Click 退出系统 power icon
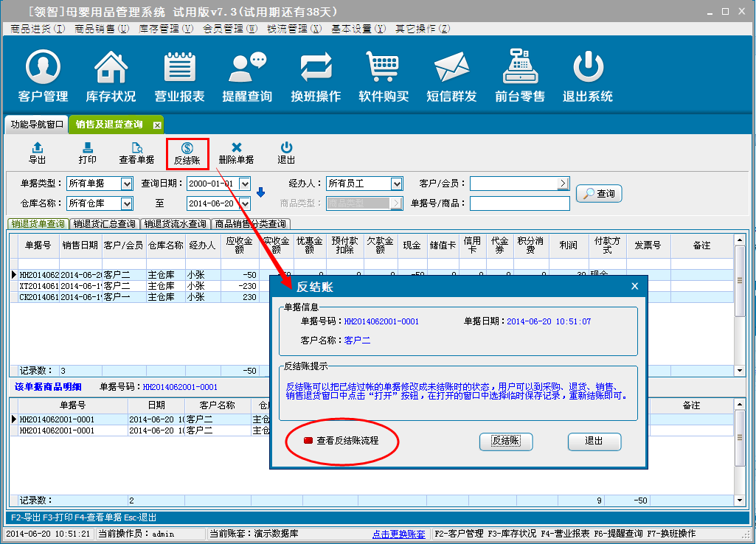The width and height of the screenshot is (756, 544). (588, 76)
